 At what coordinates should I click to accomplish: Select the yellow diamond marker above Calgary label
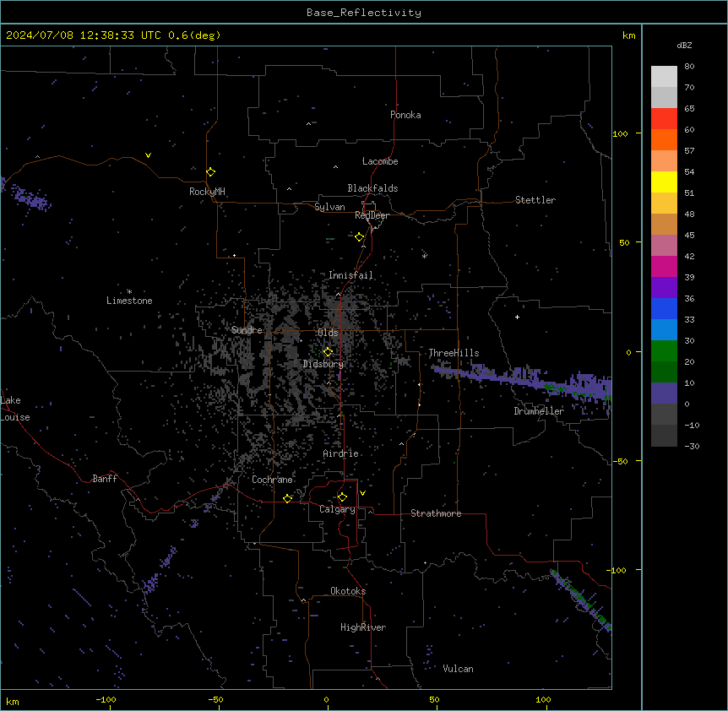point(342,497)
